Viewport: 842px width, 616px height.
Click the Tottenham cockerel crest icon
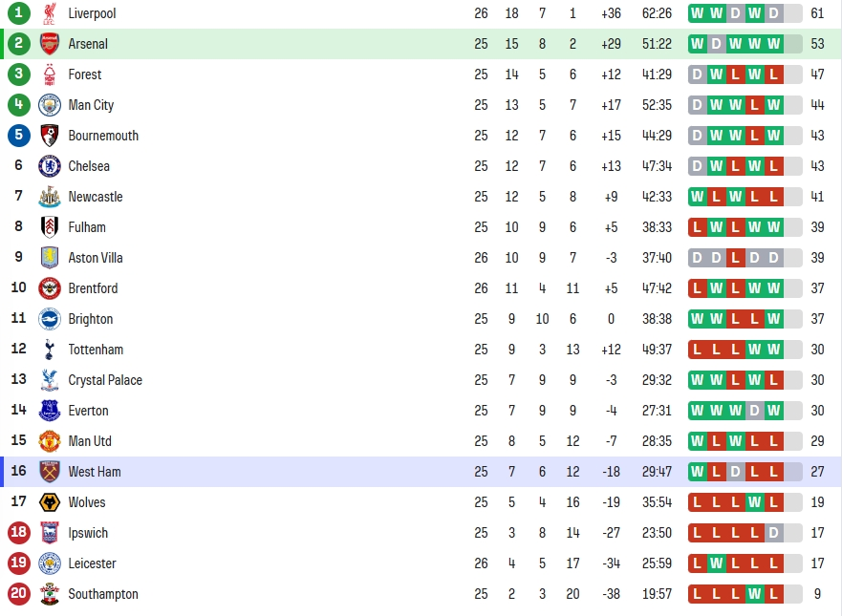[50, 350]
